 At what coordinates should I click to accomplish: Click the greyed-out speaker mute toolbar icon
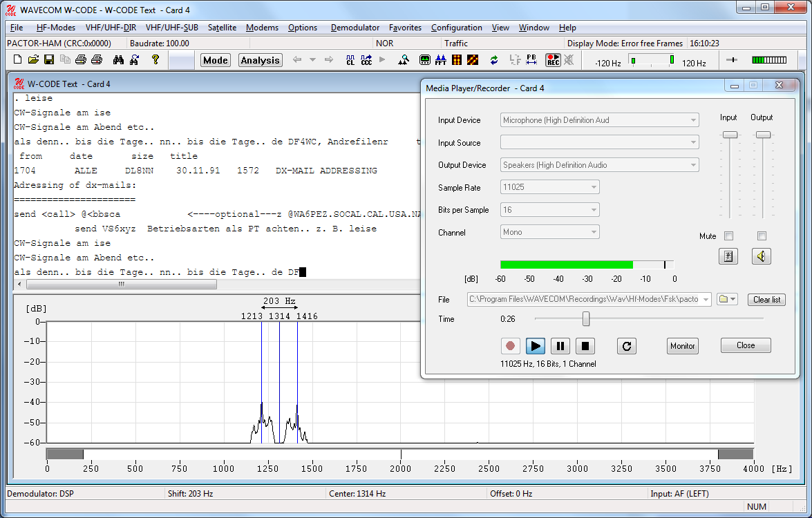coord(569,60)
